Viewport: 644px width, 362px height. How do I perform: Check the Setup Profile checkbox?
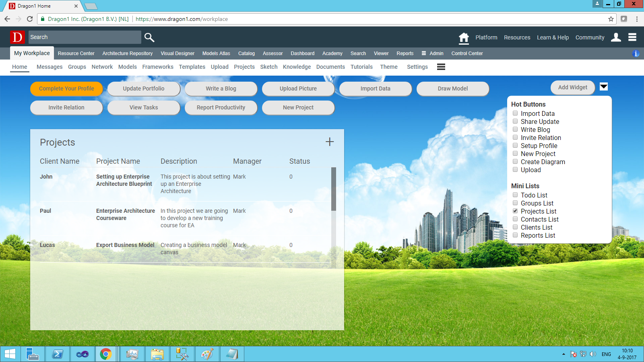point(515,146)
